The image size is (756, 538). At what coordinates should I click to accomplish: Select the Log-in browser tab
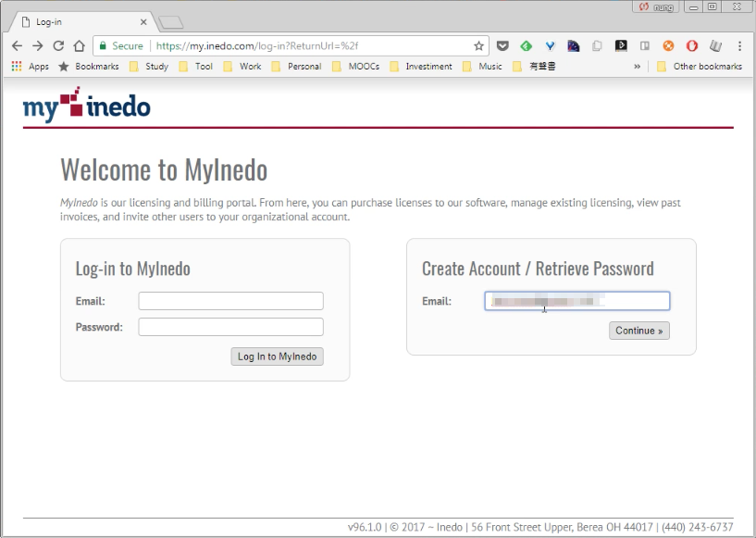(x=82, y=22)
